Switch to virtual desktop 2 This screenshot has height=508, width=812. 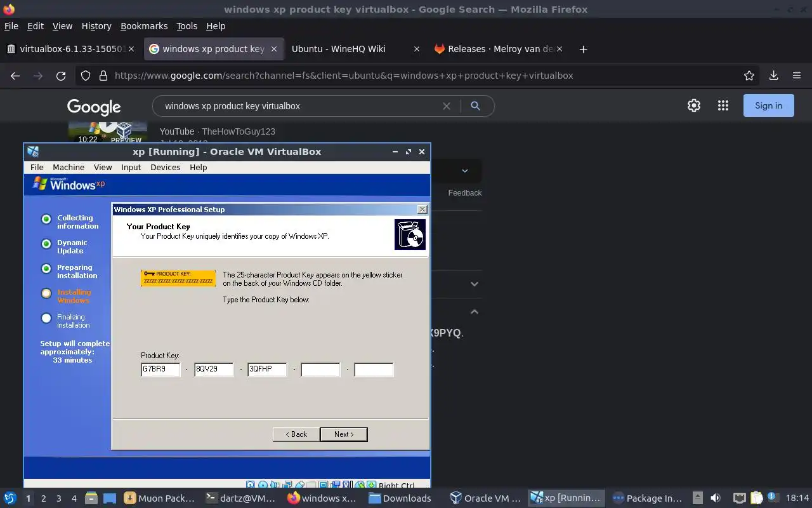[x=43, y=498]
